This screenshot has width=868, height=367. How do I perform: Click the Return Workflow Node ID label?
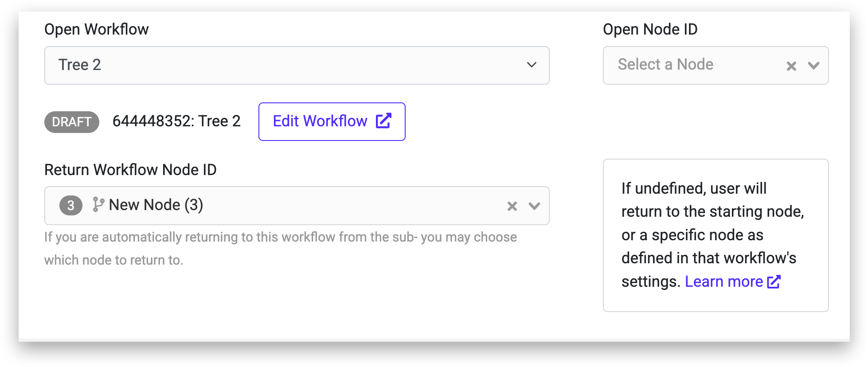click(x=130, y=170)
